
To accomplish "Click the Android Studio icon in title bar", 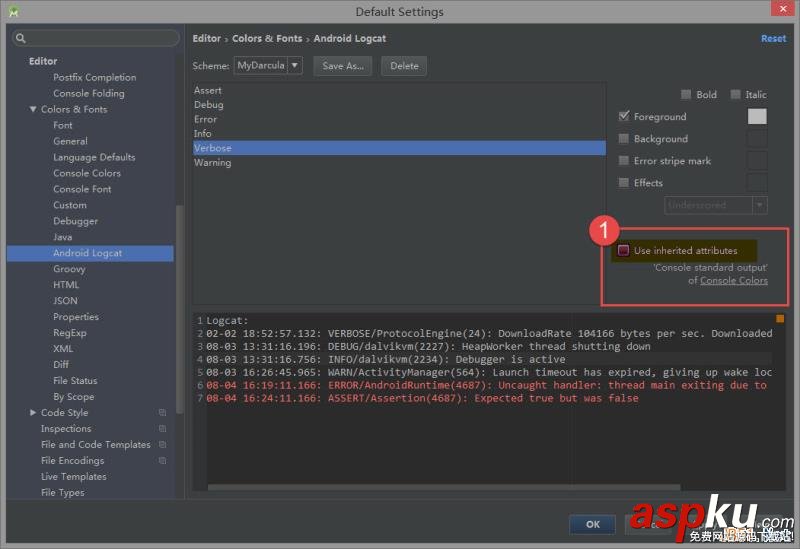I will 14,11.
